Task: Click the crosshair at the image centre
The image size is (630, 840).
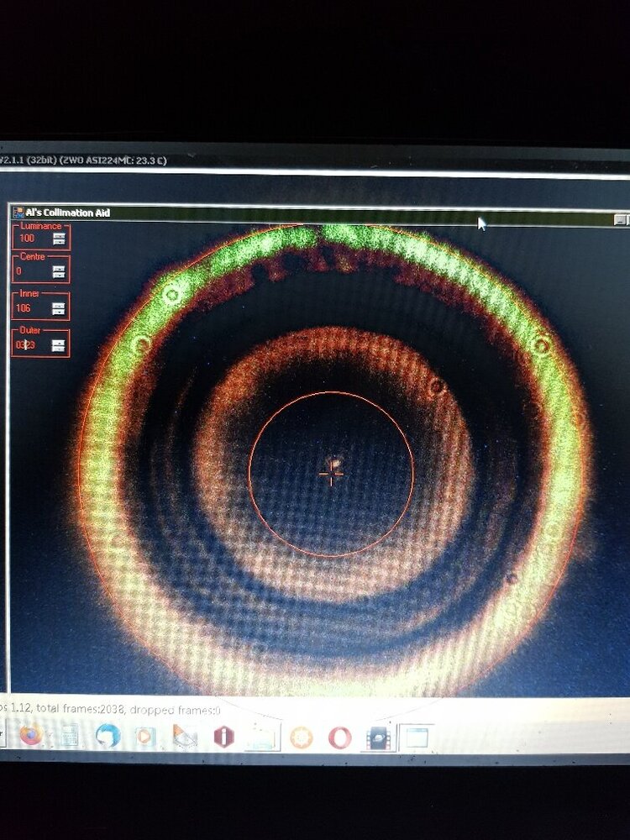Action: [331, 474]
